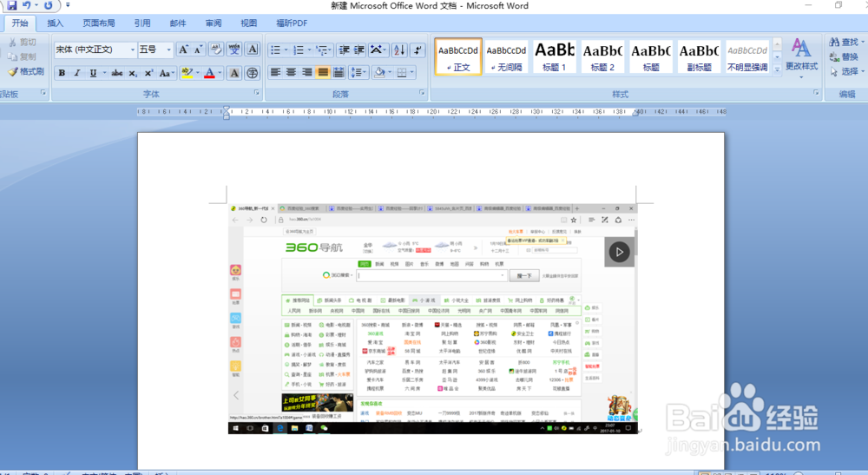Click Decrease Indent icon
The width and height of the screenshot is (868, 475).
tap(344, 50)
